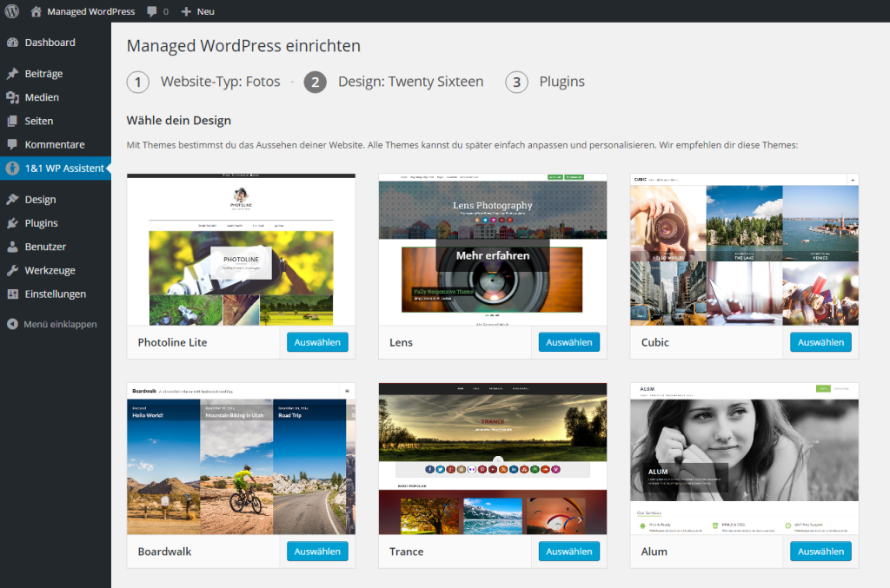Screen dimensions: 890x588
Task: Go to step 1 circle number
Action: point(138,83)
